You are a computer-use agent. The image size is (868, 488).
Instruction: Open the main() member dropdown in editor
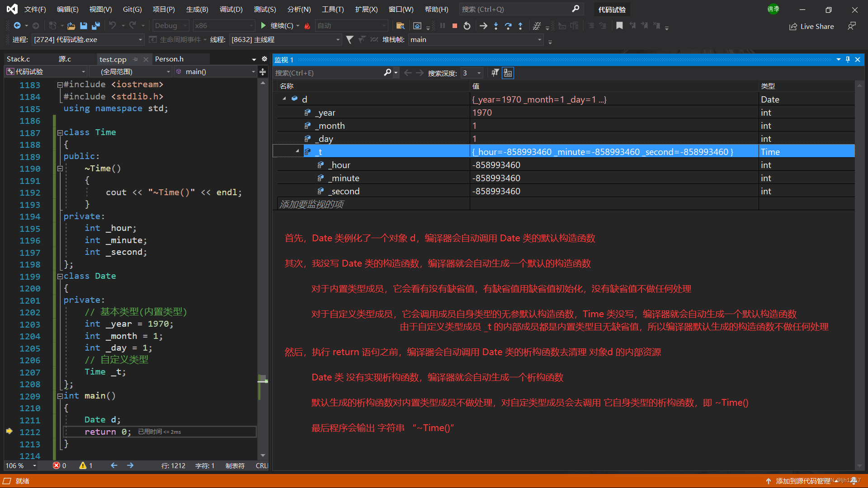tap(215, 72)
